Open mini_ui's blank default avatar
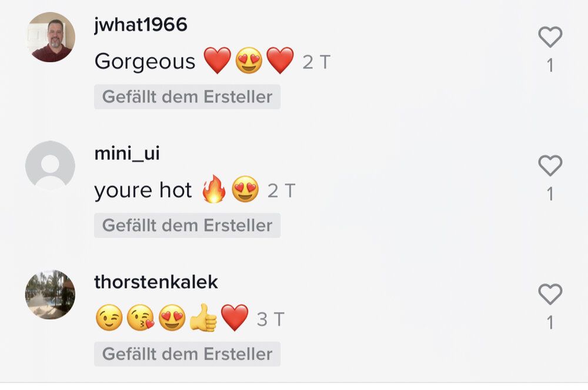The width and height of the screenshot is (588, 390). click(x=50, y=165)
